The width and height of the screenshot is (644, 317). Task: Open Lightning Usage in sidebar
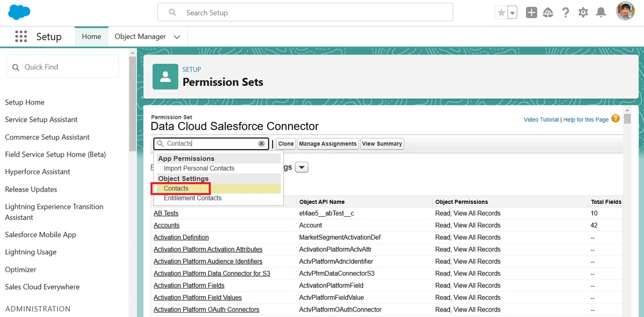tap(31, 252)
